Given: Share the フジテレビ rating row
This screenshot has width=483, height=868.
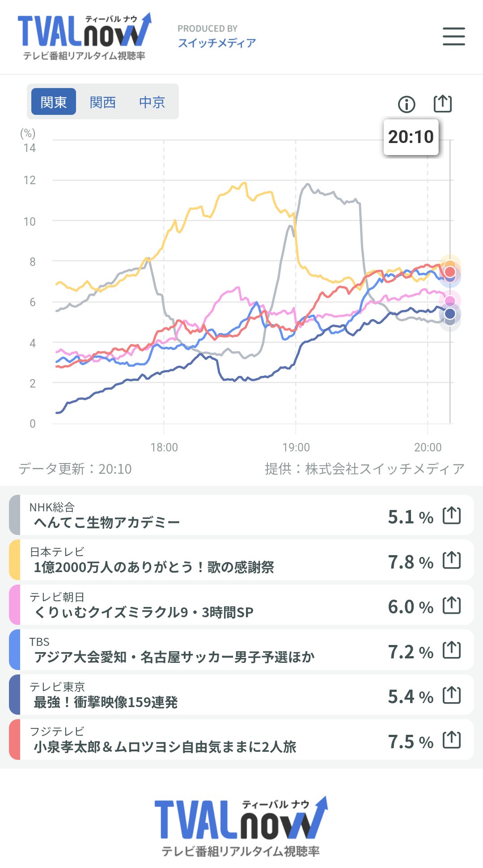Looking at the screenshot, I should pos(452,740).
